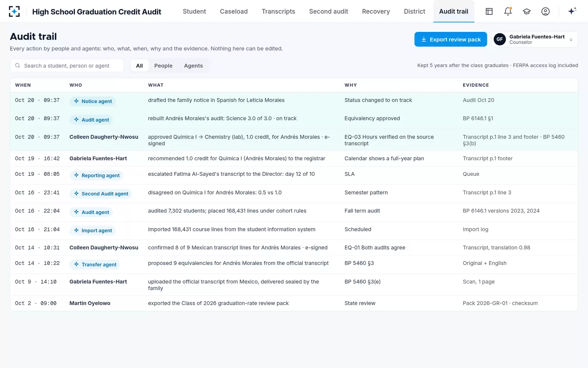Click Colleen Daugherty-Nwosu in the Oct 14 row
588x368 pixels.
pos(104,248)
